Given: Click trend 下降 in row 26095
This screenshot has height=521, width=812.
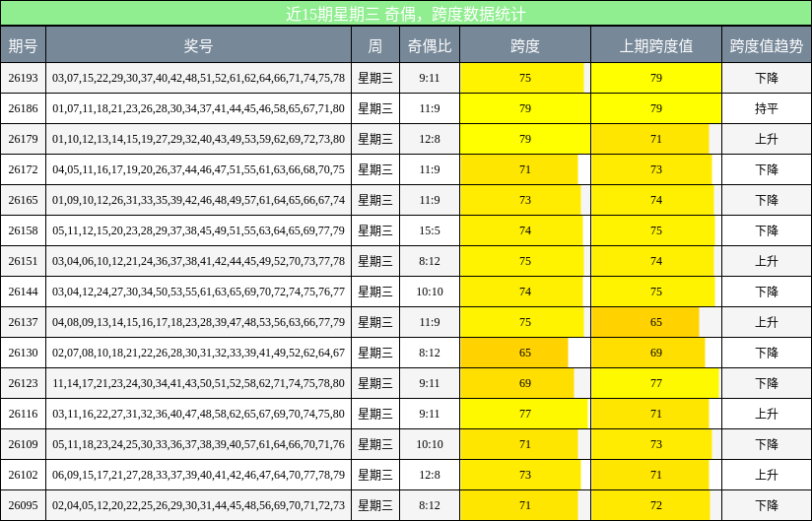Looking at the screenshot, I should pos(767,505).
